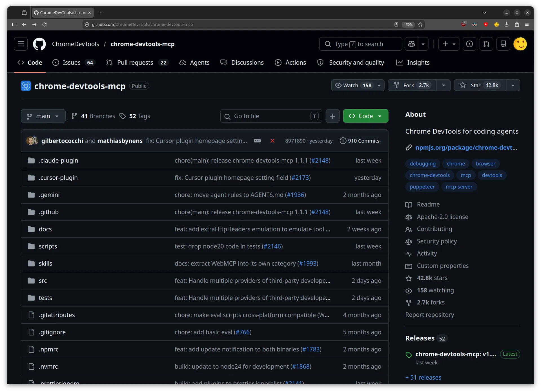Open the main branch selector
The image size is (541, 392).
43,116
